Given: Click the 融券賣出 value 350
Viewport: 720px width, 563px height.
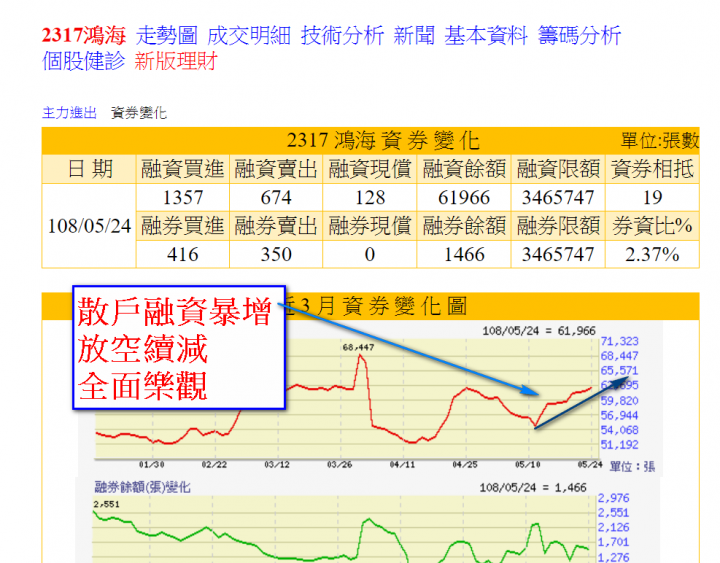Looking at the screenshot, I should tap(276, 254).
